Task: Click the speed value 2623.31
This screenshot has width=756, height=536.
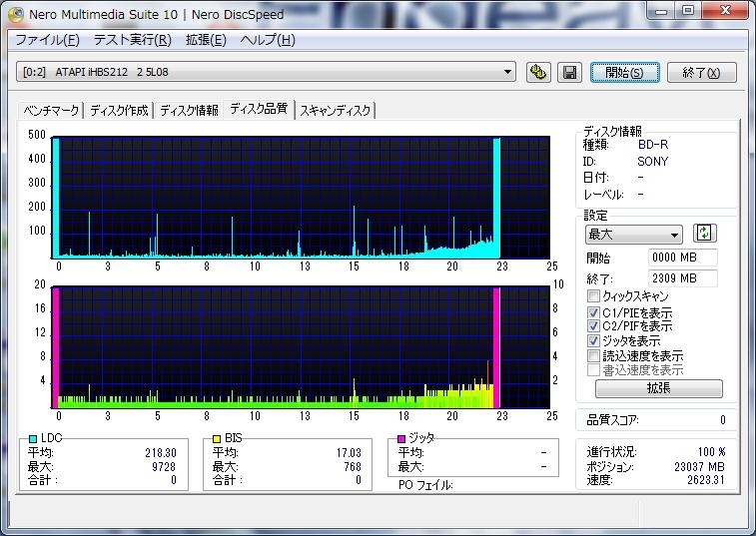Action: click(706, 480)
